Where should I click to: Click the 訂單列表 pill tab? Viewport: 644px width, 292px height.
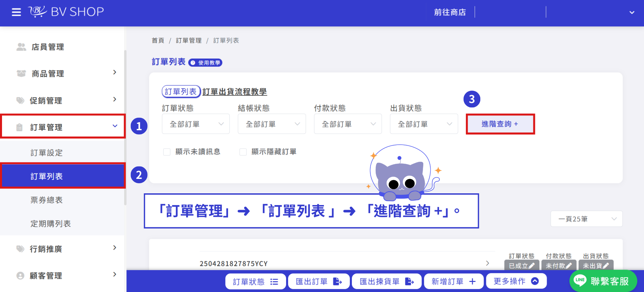181,92
